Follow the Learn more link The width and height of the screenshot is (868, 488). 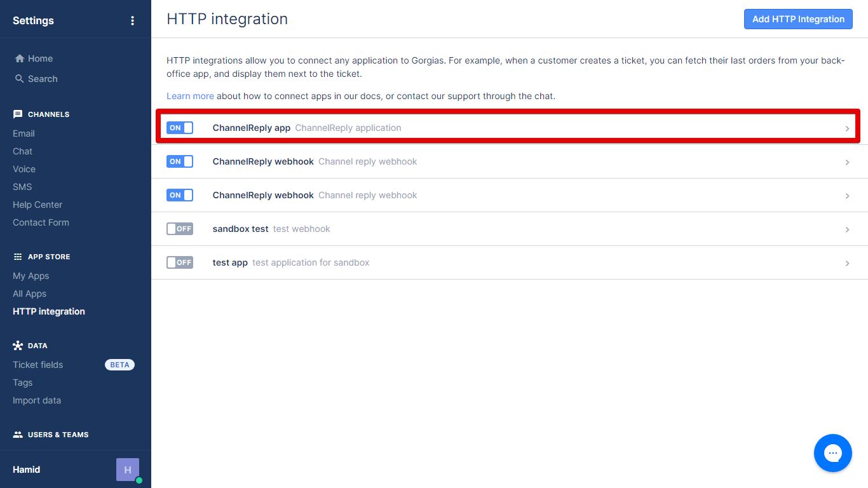(x=190, y=96)
